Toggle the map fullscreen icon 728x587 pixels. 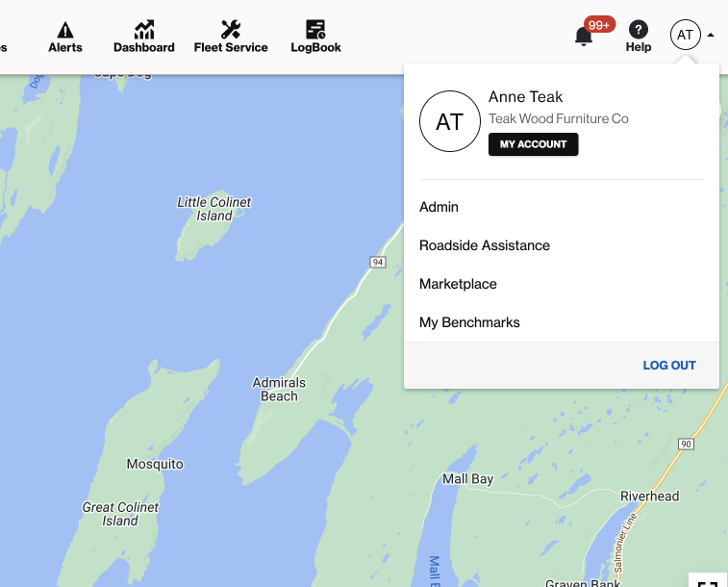tap(709, 581)
